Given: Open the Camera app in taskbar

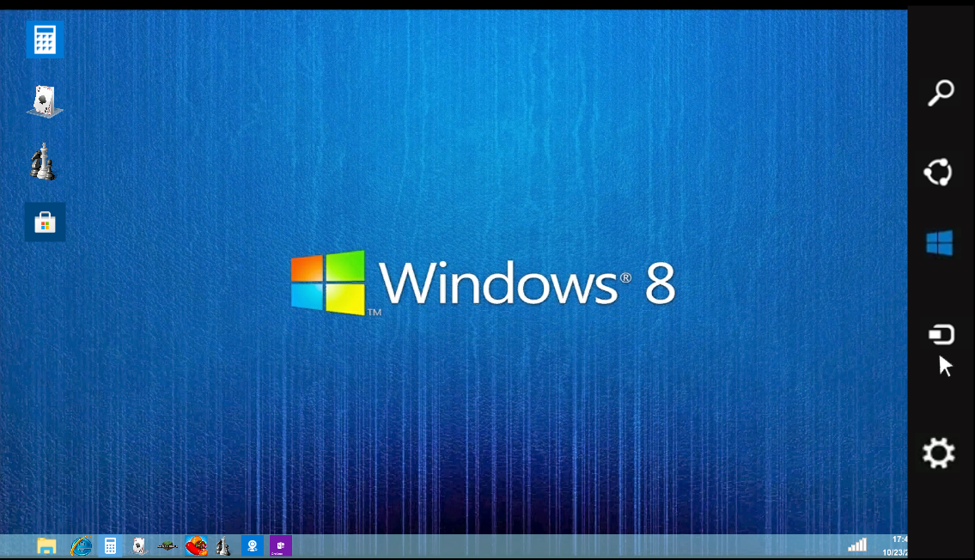Looking at the screenshot, I should point(252,545).
